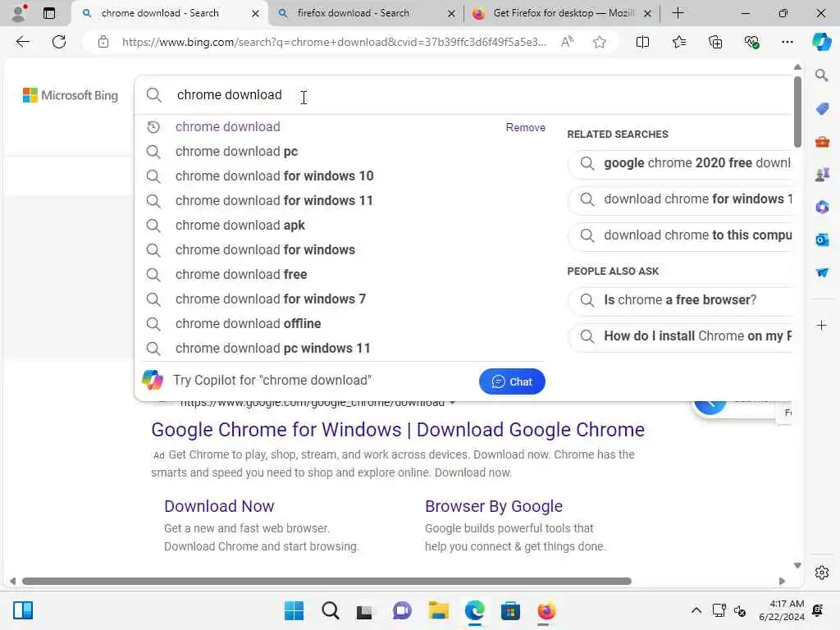This screenshot has width=840, height=630.
Task: Open taskbar Search magnifier
Action: point(330,610)
